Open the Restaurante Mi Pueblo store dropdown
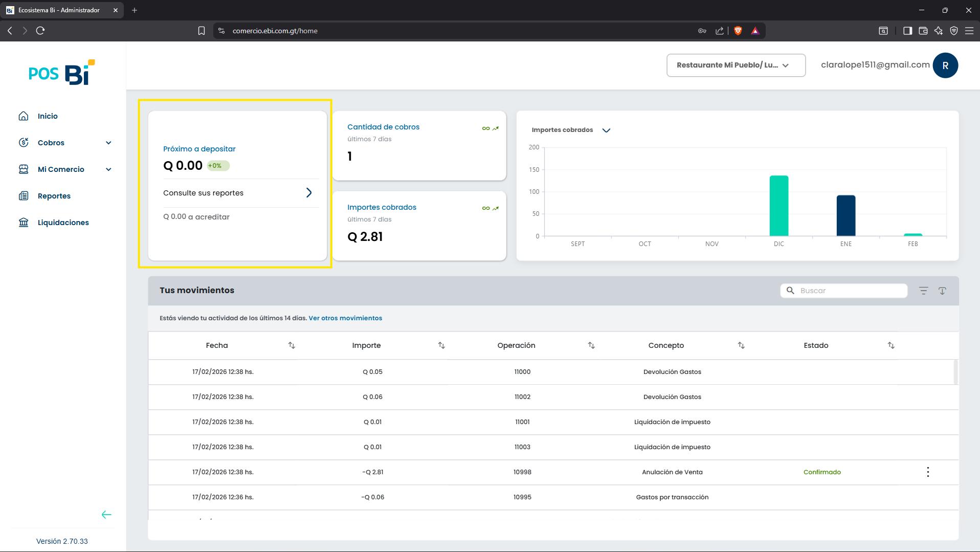980x552 pixels. click(x=736, y=65)
